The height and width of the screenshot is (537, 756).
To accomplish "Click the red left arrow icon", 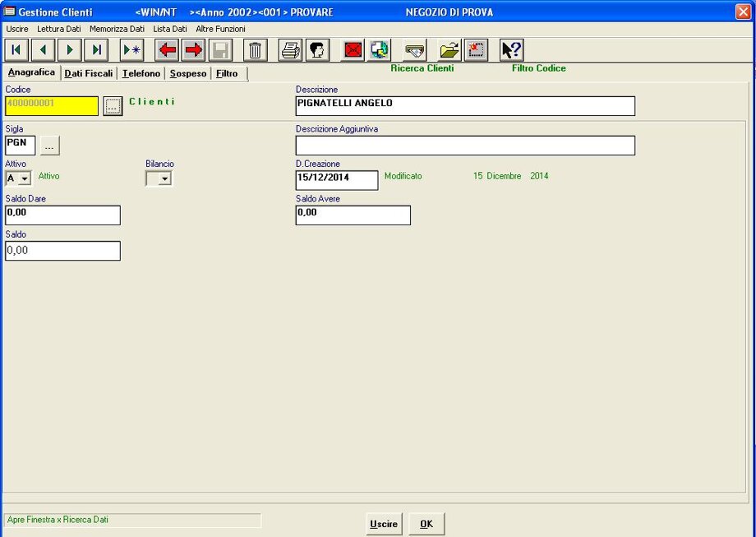I will [168, 50].
